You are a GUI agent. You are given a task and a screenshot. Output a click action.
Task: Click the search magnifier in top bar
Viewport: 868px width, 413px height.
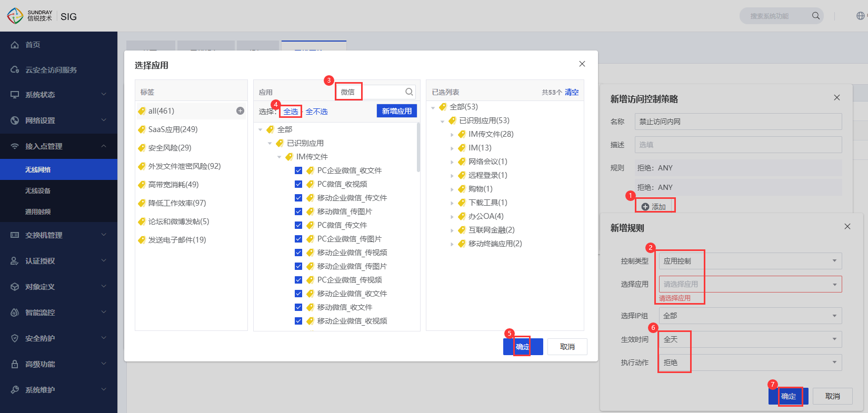pos(816,16)
